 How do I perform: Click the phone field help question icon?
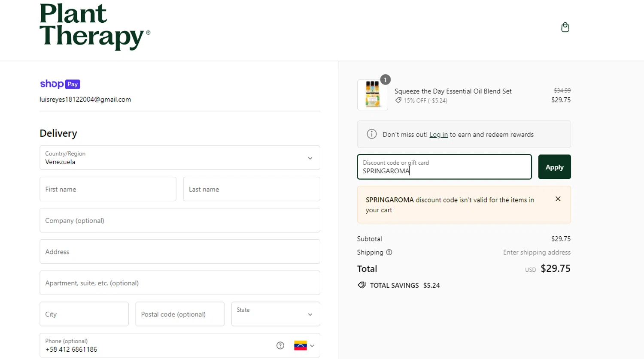tap(280, 345)
